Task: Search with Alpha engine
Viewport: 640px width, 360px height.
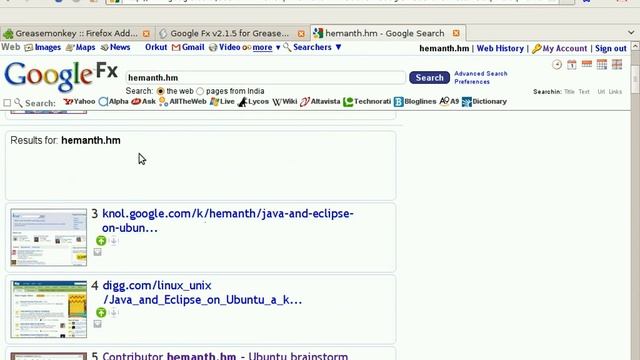Action: 114,102
